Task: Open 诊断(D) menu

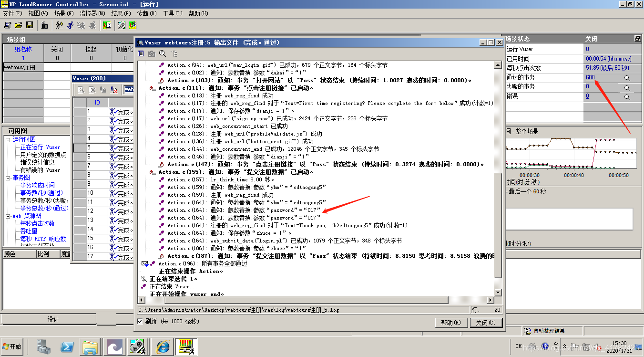Action: pos(147,13)
